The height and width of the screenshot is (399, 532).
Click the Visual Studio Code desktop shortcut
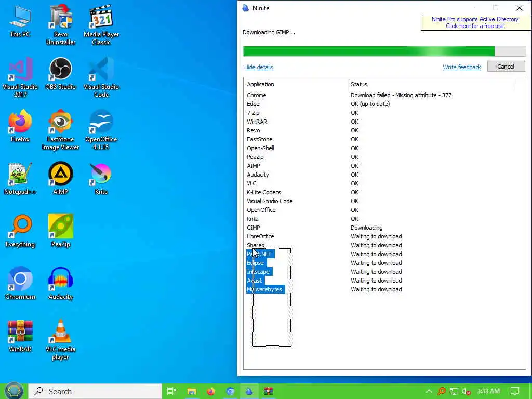point(101,77)
